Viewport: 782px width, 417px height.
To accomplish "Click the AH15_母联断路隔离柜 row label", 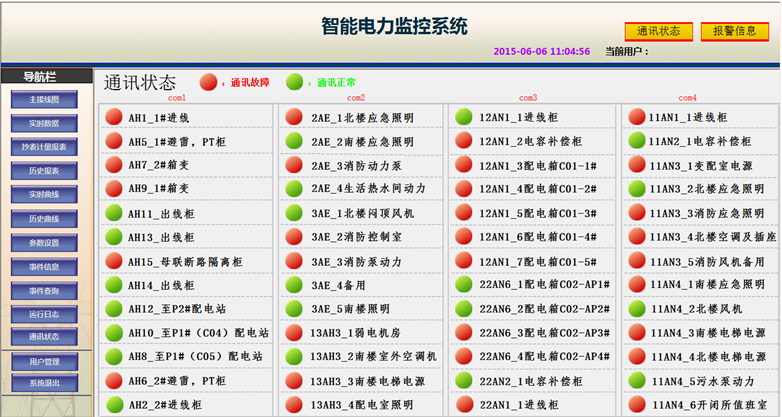I will pos(185,261).
